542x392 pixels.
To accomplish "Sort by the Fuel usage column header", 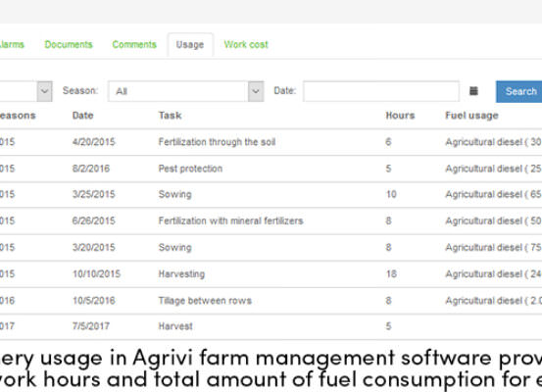I will click(471, 116).
